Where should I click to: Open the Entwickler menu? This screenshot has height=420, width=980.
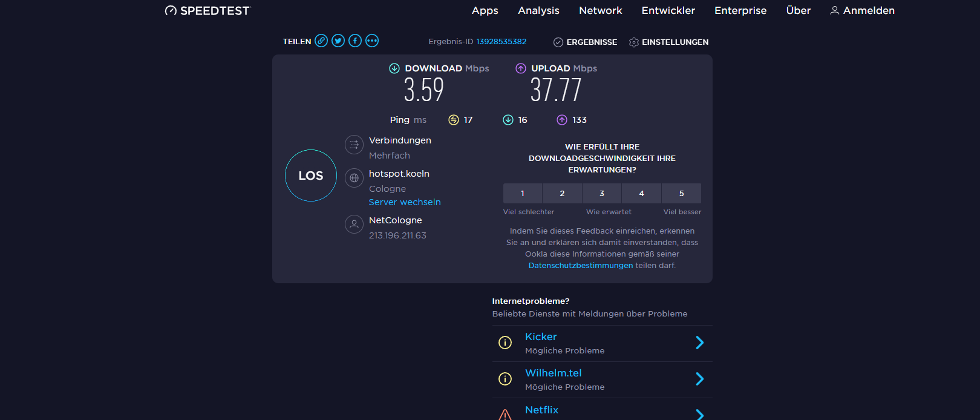[668, 10]
